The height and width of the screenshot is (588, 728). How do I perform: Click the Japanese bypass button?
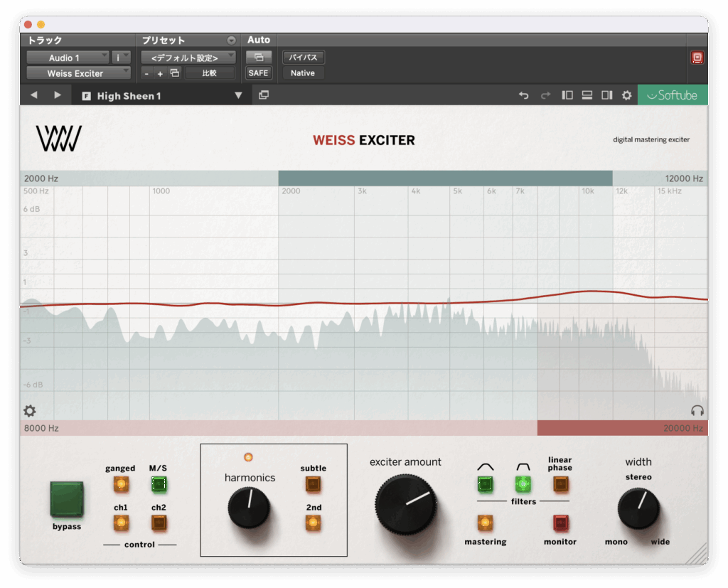[x=303, y=58]
